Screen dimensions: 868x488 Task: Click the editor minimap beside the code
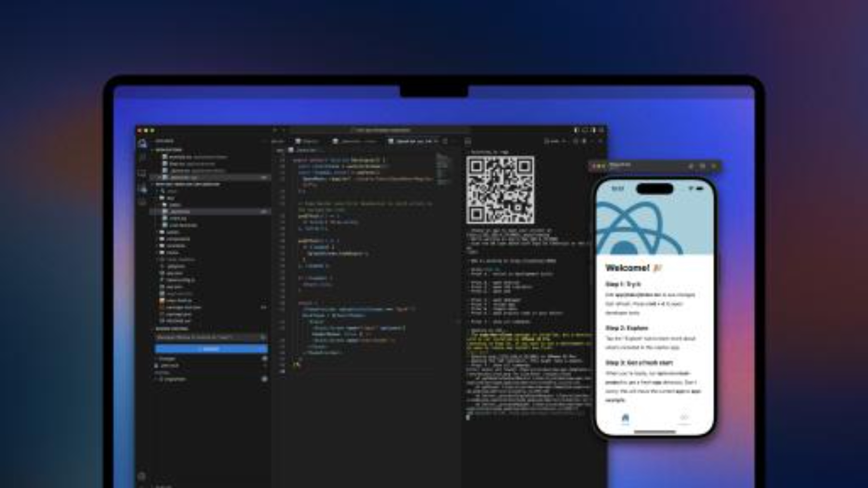(442, 167)
